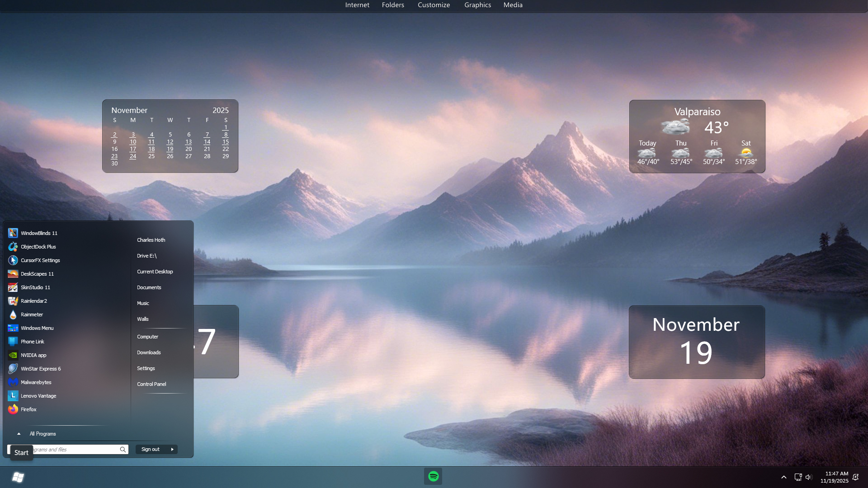Open the Downloads folder link

149,352
